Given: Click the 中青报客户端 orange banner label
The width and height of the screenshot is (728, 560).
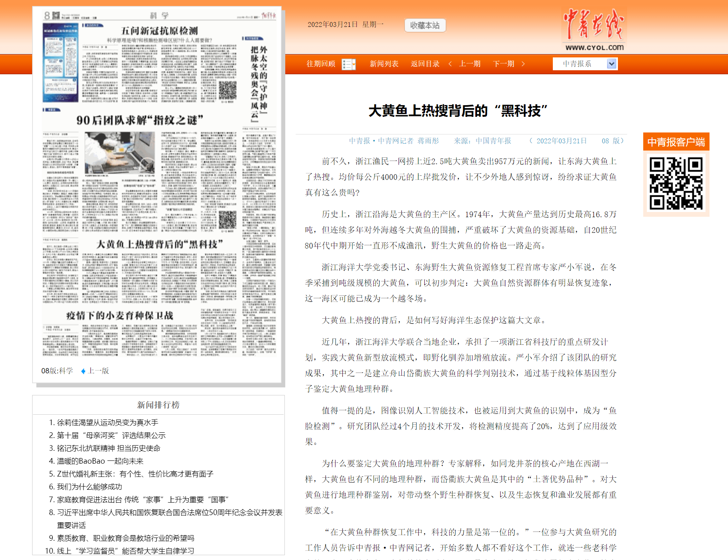Looking at the screenshot, I should pos(676,142).
